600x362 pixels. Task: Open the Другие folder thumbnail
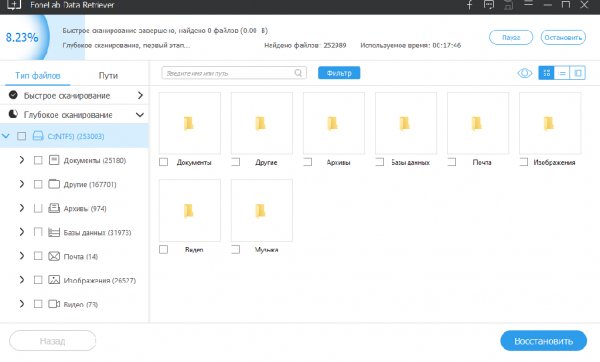pos(262,123)
